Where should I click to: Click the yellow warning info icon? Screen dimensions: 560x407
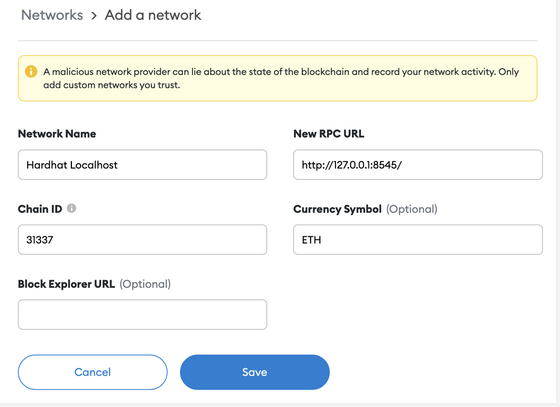coord(31,71)
